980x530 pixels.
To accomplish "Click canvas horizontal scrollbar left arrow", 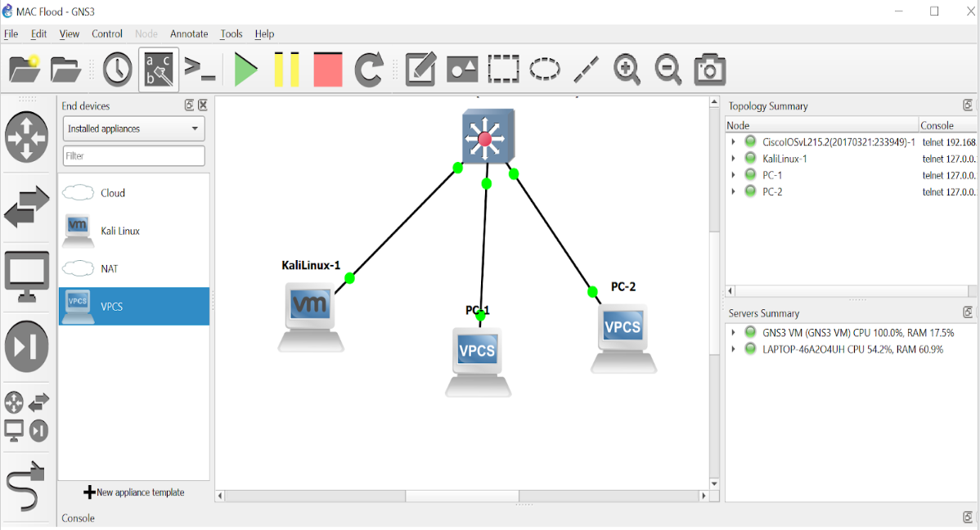I will coord(220,496).
